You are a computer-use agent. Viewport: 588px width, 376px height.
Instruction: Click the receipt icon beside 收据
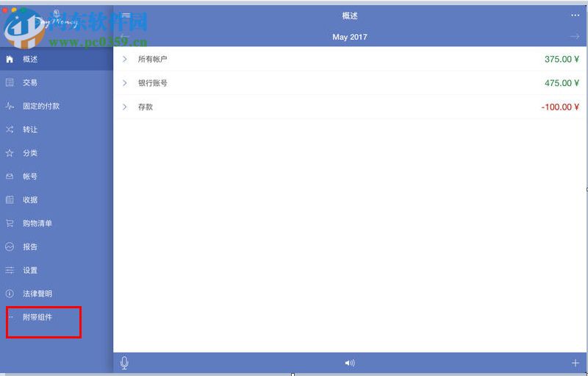(10, 199)
